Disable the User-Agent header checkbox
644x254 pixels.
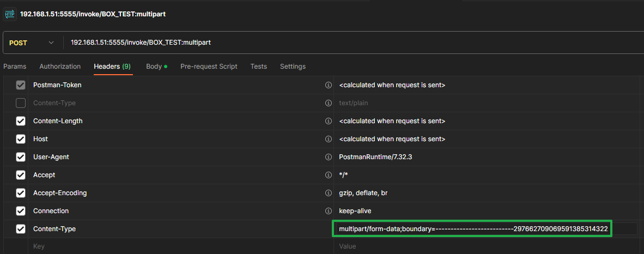tap(21, 157)
